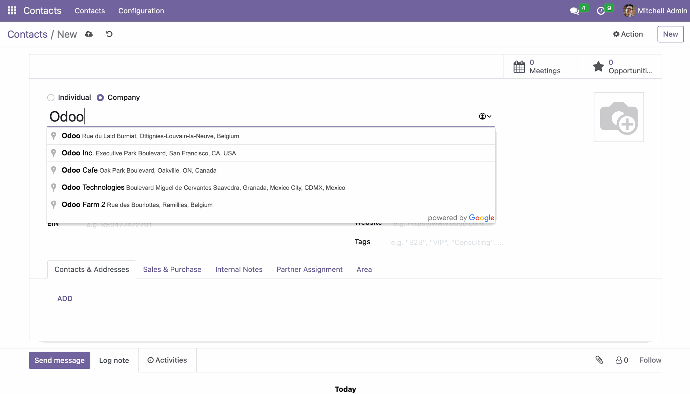Open name field language dropdown arrow
690x394 pixels.
click(485, 116)
